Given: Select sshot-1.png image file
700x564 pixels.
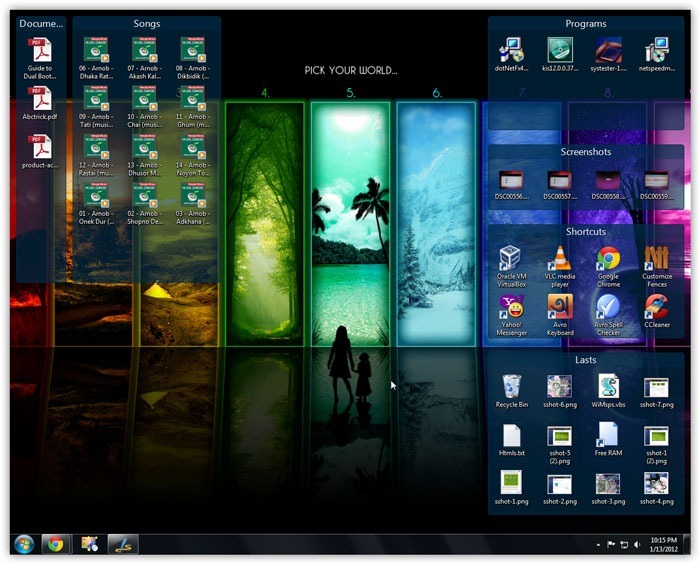Looking at the screenshot, I should (x=512, y=488).
